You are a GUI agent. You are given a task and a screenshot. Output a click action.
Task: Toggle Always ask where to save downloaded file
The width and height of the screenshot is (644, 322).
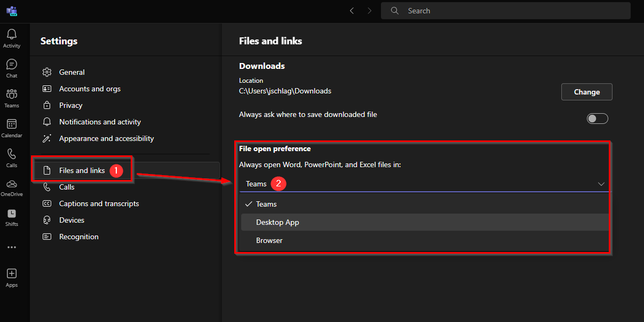pos(598,119)
